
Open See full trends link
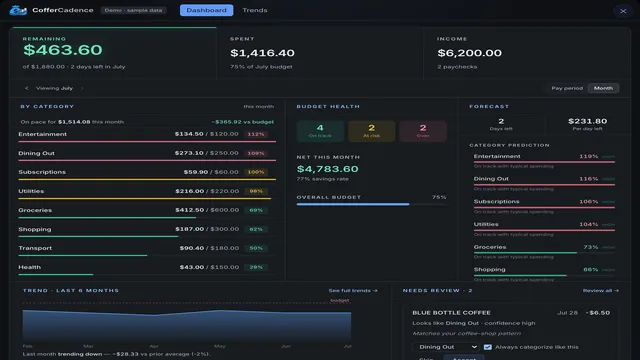353,291
